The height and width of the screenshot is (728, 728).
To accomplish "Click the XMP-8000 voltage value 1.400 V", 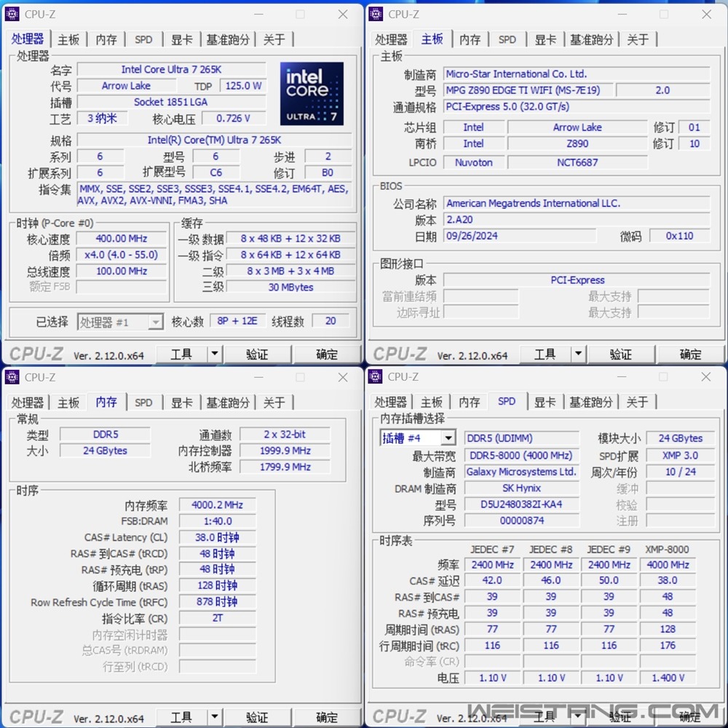I will (x=668, y=678).
